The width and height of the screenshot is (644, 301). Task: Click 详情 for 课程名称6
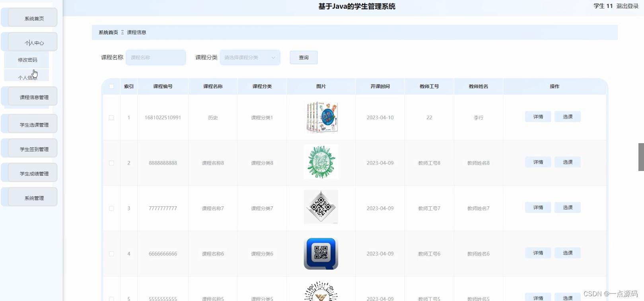pyautogui.click(x=538, y=253)
